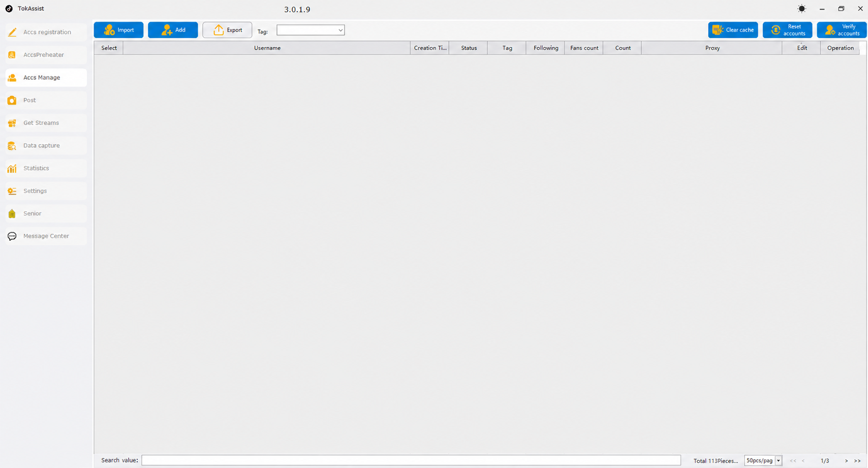Go to the first page with <<
This screenshot has width=868, height=468.
point(793,461)
